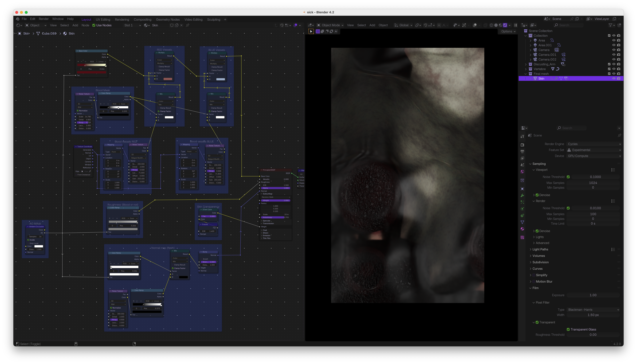
Task: Click blue B color swatch in BLUE Vessels
Action: 220,79
